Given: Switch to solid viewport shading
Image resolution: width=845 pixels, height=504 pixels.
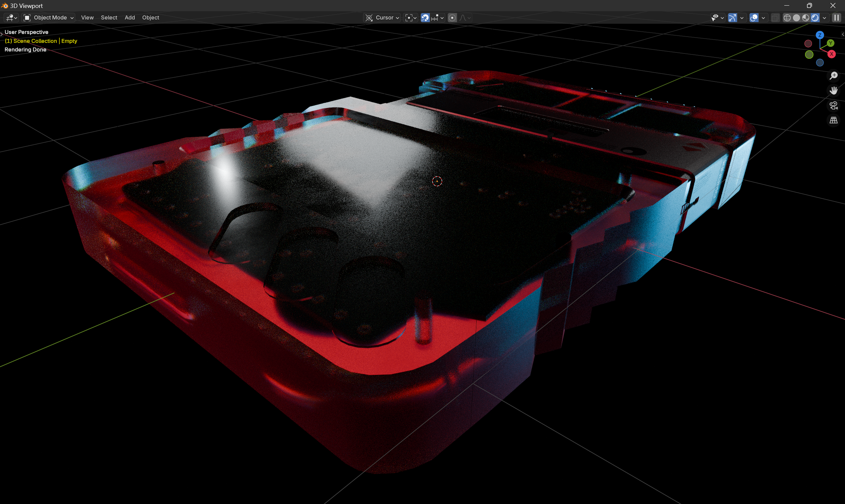Looking at the screenshot, I should click(796, 18).
